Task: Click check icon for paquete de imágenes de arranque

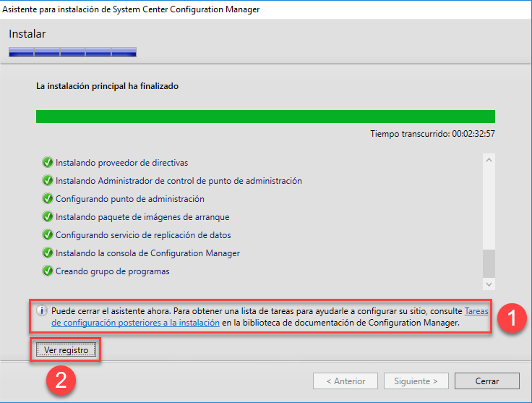Action: 48,216
